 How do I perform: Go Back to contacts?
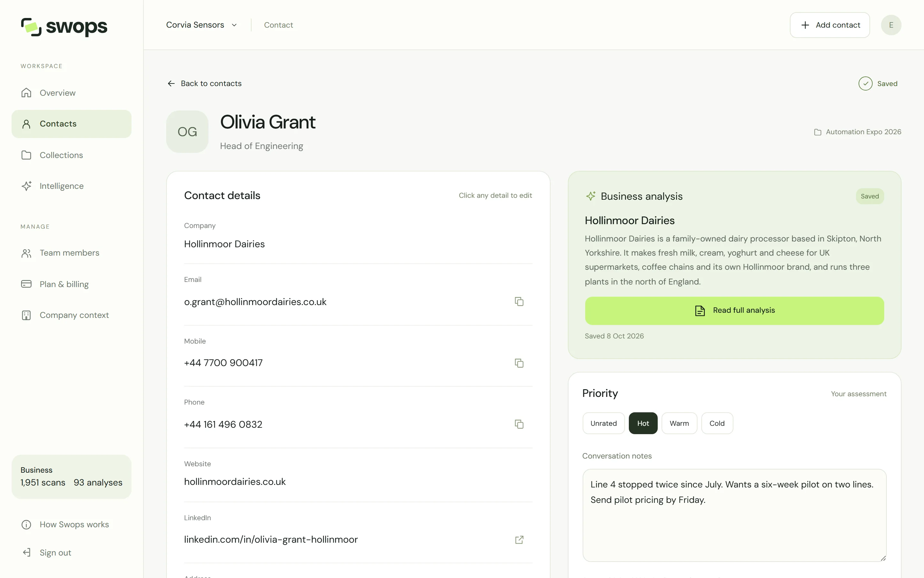pos(204,83)
